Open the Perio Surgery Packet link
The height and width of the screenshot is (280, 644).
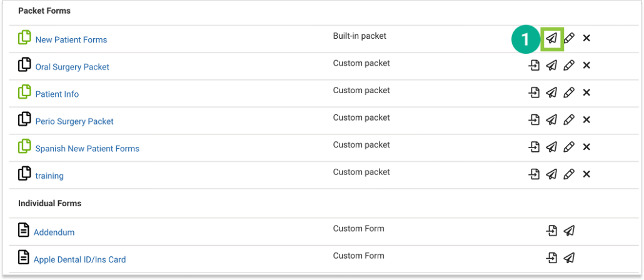(x=74, y=121)
